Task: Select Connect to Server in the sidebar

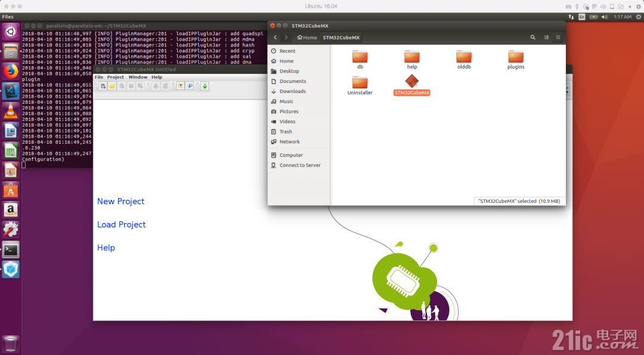Action: tap(299, 165)
